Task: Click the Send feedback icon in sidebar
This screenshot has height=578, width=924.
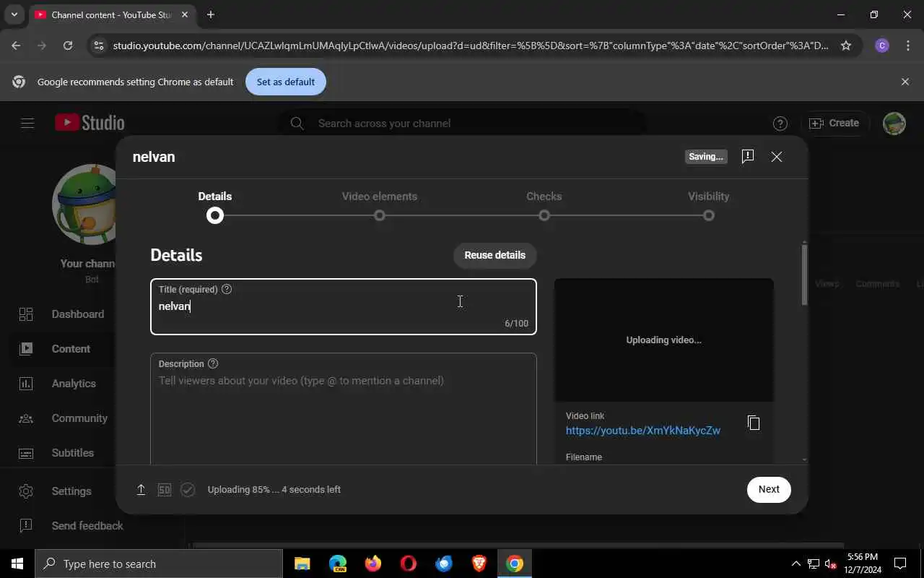Action: pos(26,526)
